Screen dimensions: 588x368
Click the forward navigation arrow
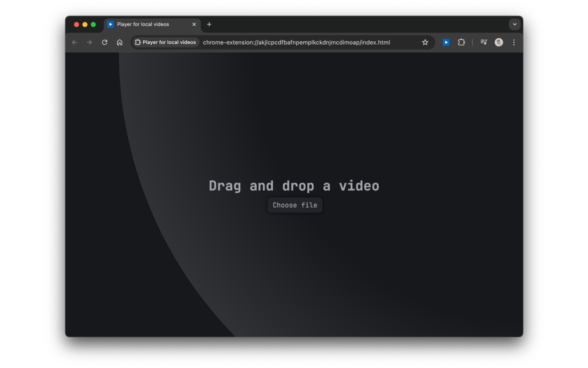(x=89, y=42)
